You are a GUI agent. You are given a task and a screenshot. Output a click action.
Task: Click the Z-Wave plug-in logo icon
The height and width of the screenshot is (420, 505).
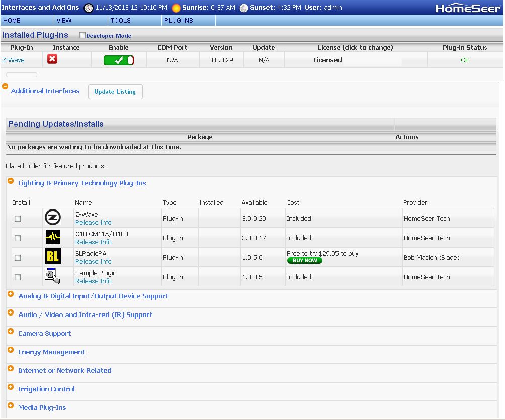52,217
